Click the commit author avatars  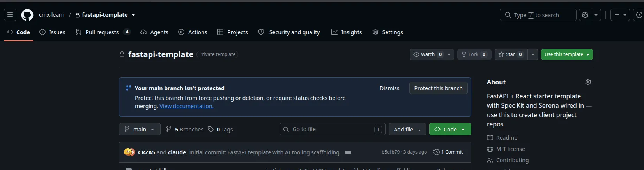click(x=129, y=152)
